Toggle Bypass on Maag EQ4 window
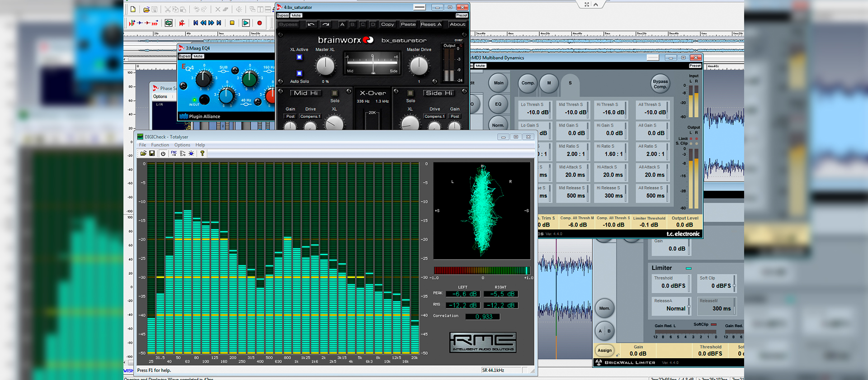868x380 pixels. pyautogui.click(x=184, y=57)
